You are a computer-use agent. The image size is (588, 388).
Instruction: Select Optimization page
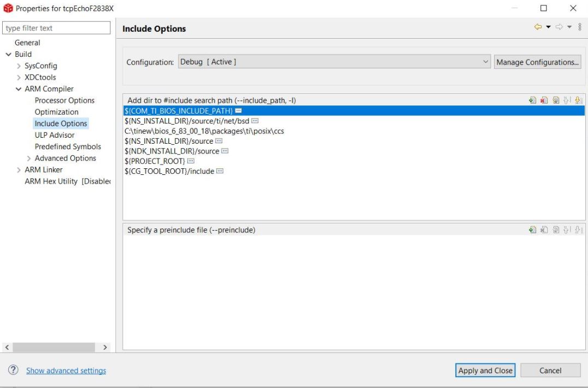[57, 112]
